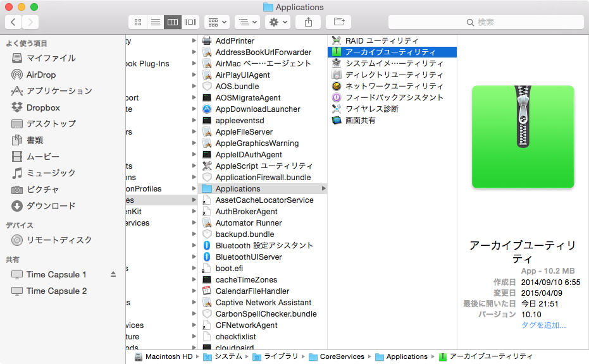Select リモートディスク under devices
589x364 pixels.
52,240
